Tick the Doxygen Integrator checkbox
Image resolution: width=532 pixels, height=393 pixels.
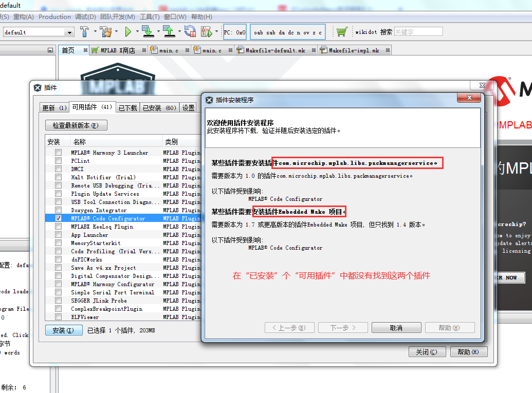(59, 210)
